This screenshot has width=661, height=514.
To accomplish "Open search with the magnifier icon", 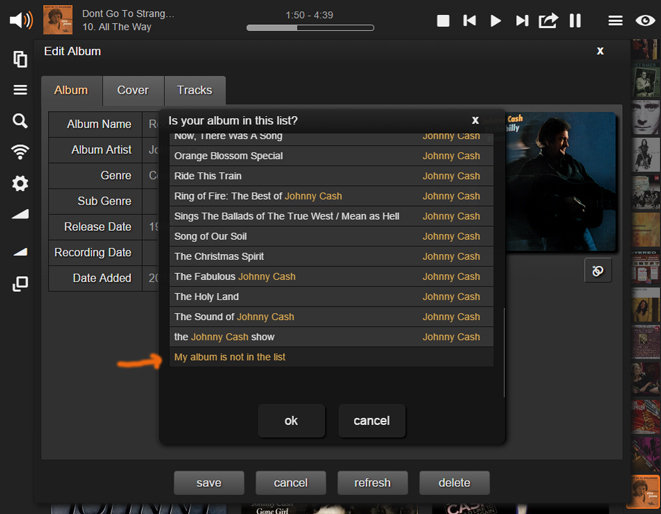I will pos(20,121).
